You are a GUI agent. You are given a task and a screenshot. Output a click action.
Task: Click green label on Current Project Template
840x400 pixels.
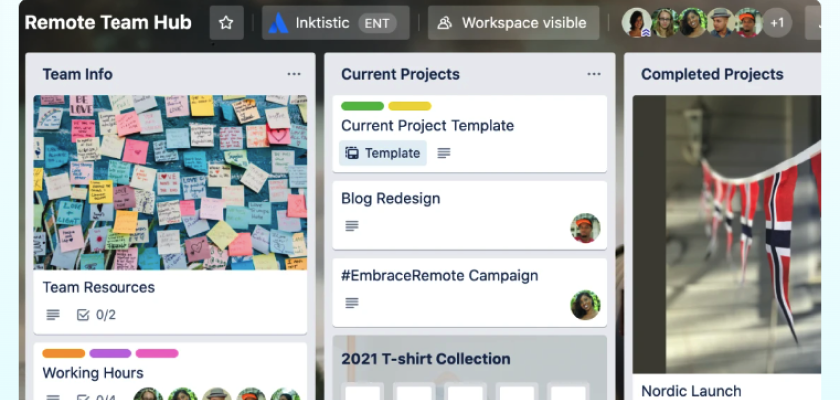(362, 106)
